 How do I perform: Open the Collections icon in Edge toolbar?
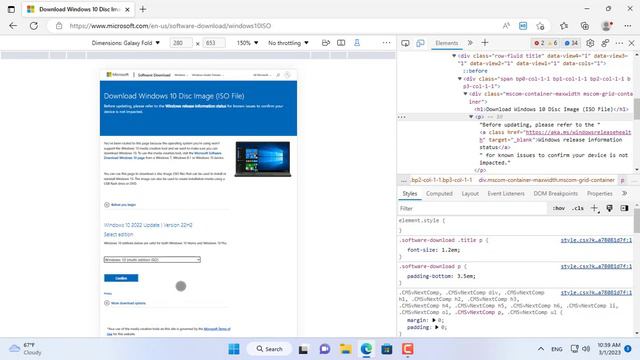pyautogui.click(x=584, y=26)
